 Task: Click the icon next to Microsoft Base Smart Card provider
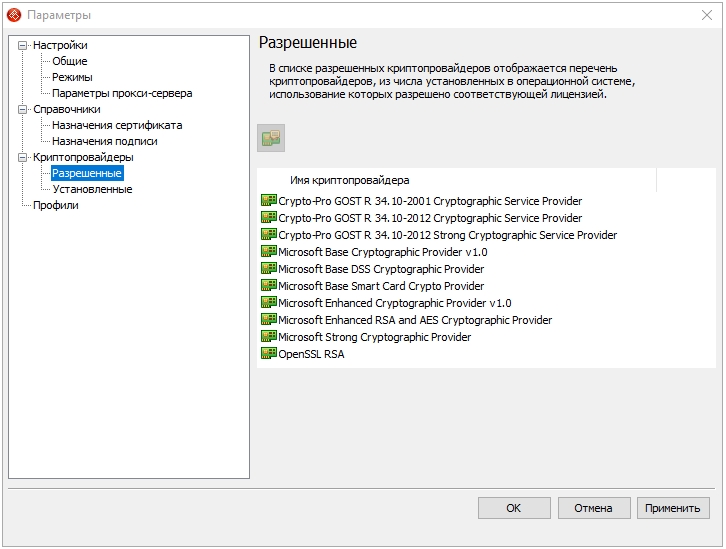coord(269,286)
